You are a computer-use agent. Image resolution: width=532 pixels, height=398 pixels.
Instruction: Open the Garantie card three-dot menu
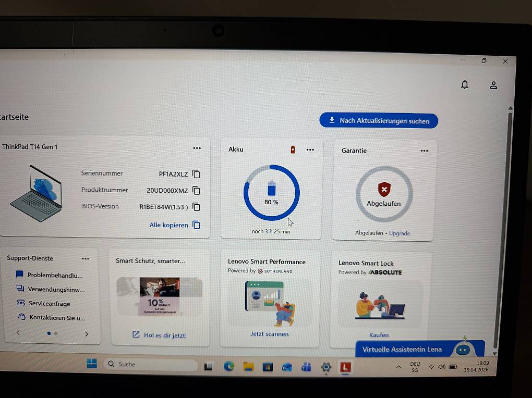[424, 151]
